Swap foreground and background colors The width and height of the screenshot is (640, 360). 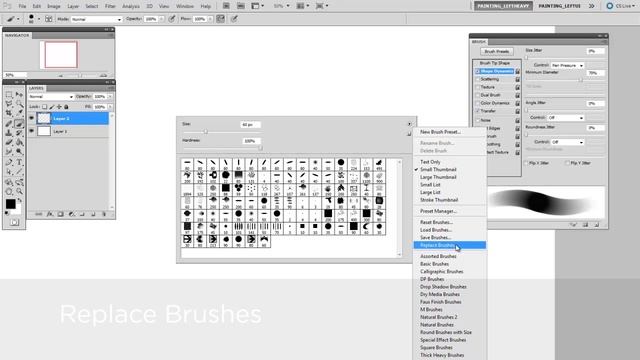click(19, 200)
